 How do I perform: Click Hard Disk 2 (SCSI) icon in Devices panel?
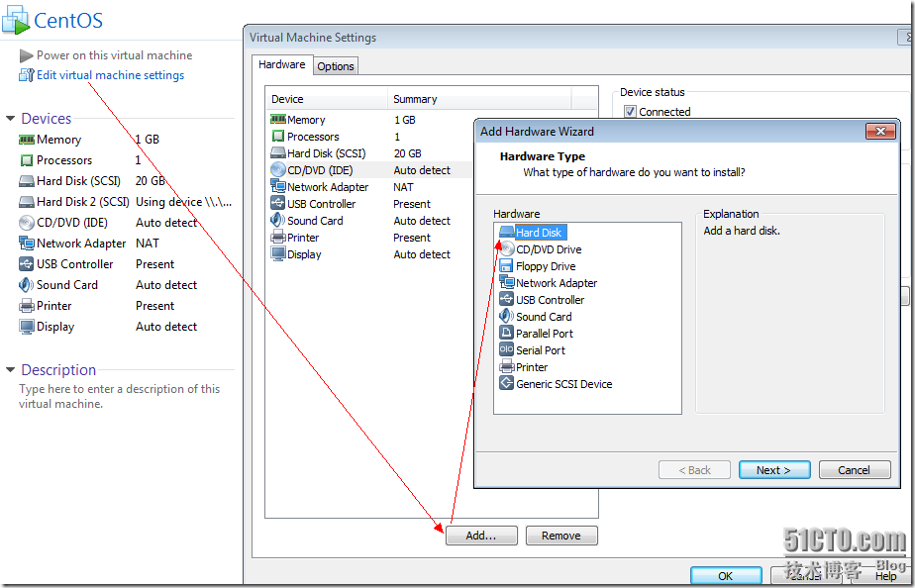(27, 202)
